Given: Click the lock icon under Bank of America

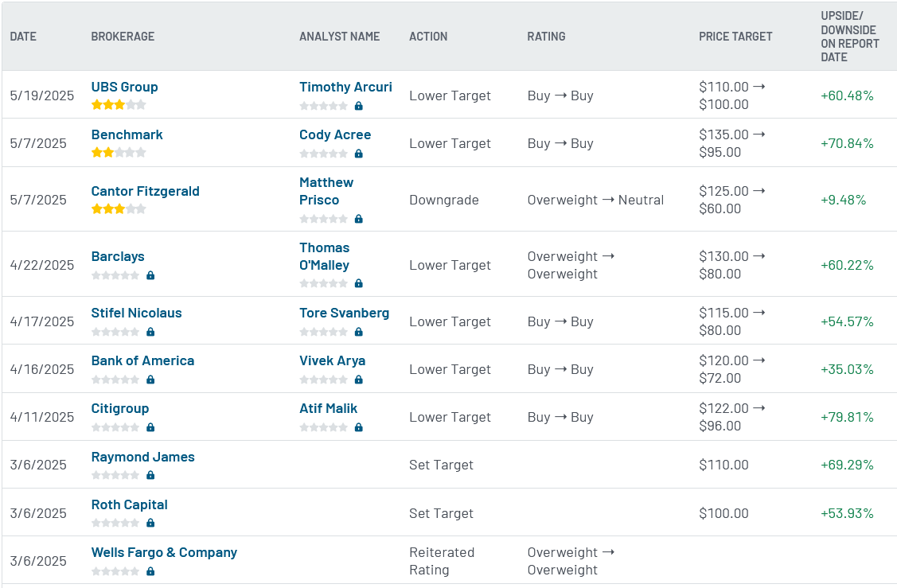Looking at the screenshot, I should tap(150, 380).
